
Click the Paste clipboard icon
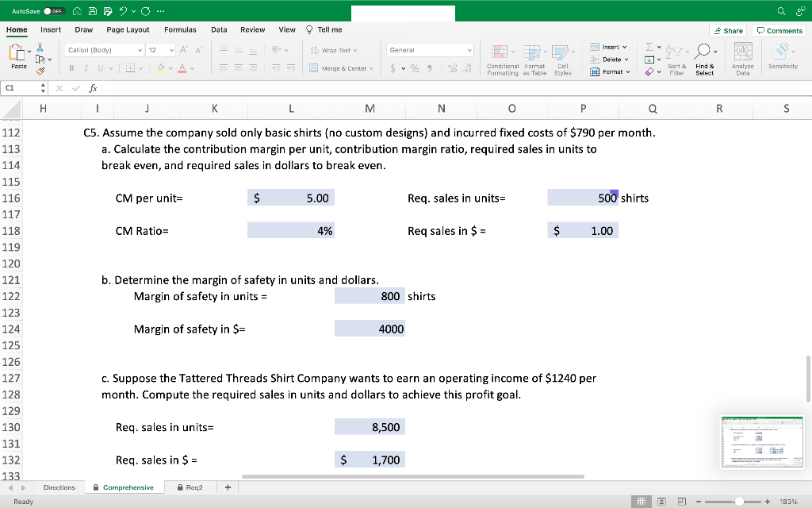[x=17, y=52]
